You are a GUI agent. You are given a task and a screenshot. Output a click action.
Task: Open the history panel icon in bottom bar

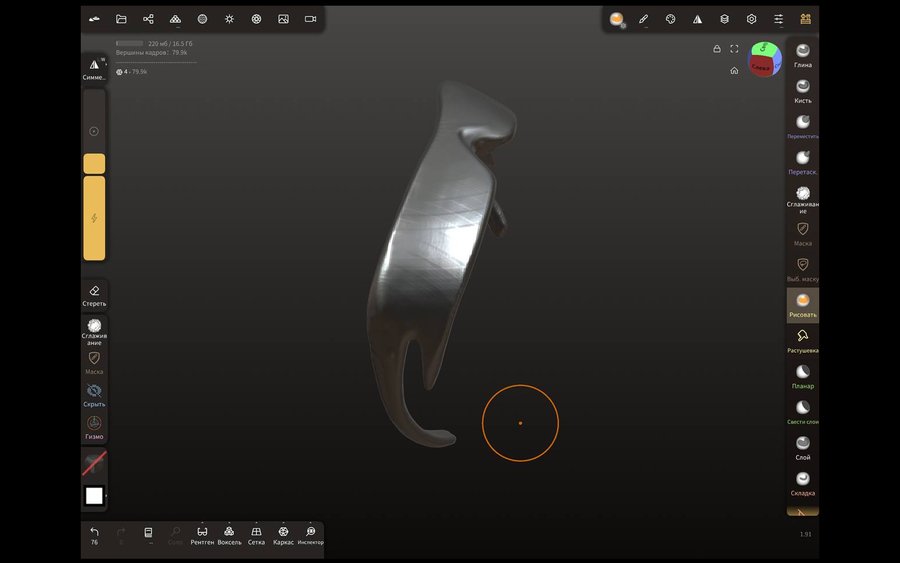coord(148,535)
